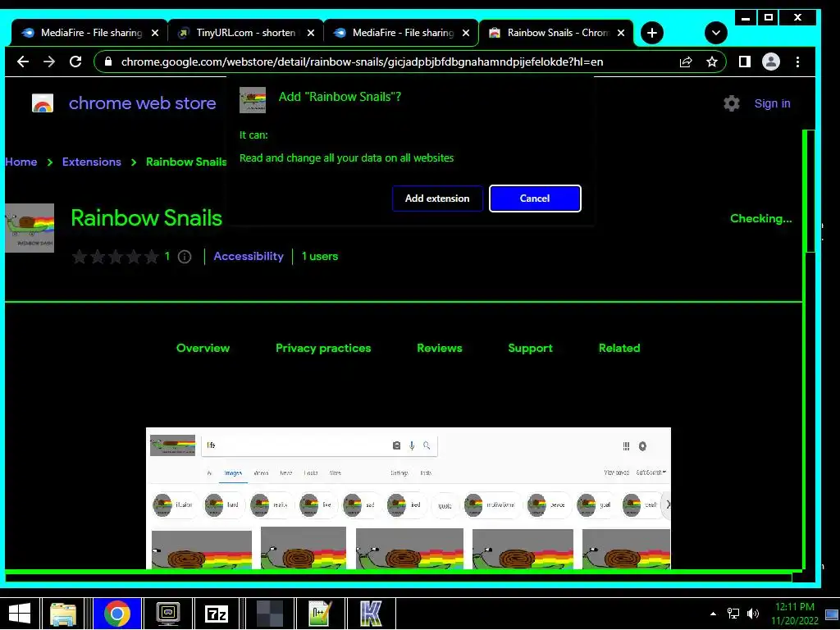The height and width of the screenshot is (630, 840).
Task: Click the rating info circle icon
Action: pyautogui.click(x=185, y=257)
